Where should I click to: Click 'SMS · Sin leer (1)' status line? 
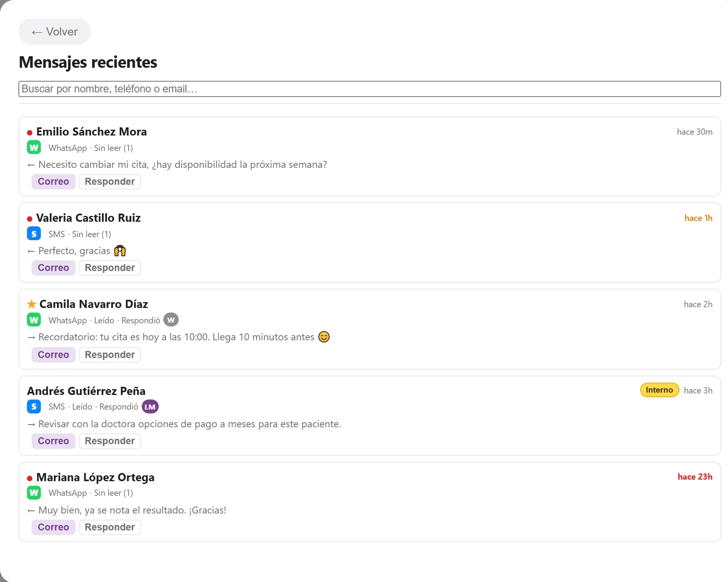point(80,234)
